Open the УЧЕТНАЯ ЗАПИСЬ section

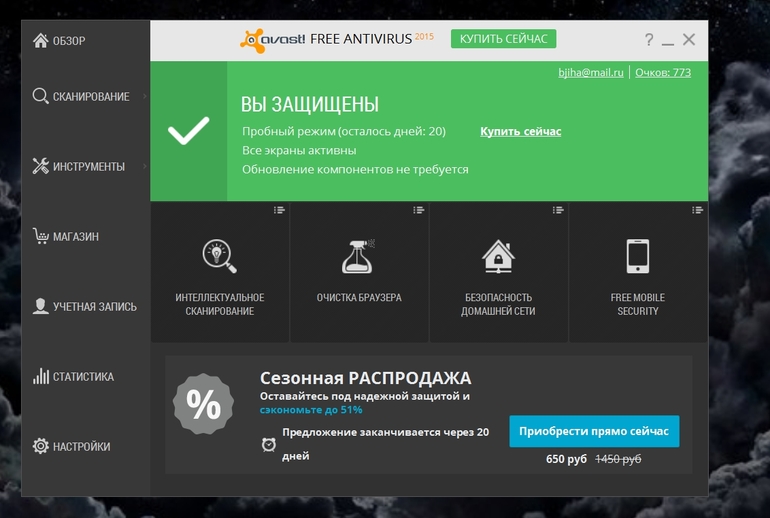[x=85, y=306]
